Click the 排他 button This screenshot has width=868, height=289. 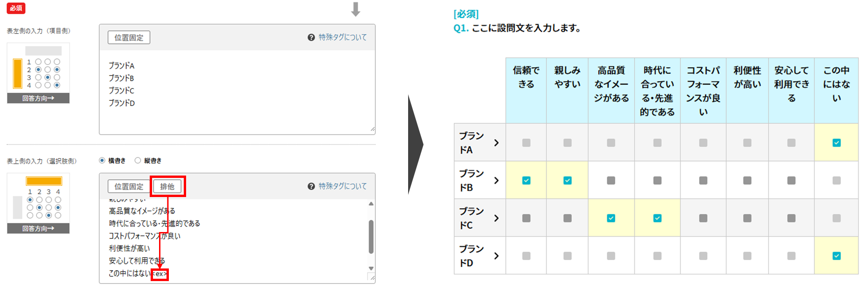pyautogui.click(x=167, y=186)
